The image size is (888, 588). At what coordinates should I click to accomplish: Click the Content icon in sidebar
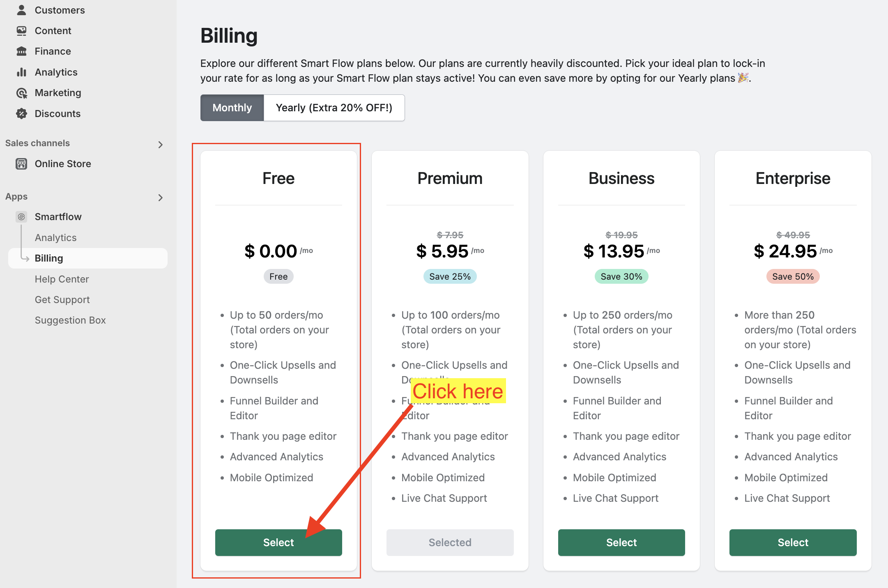click(21, 31)
